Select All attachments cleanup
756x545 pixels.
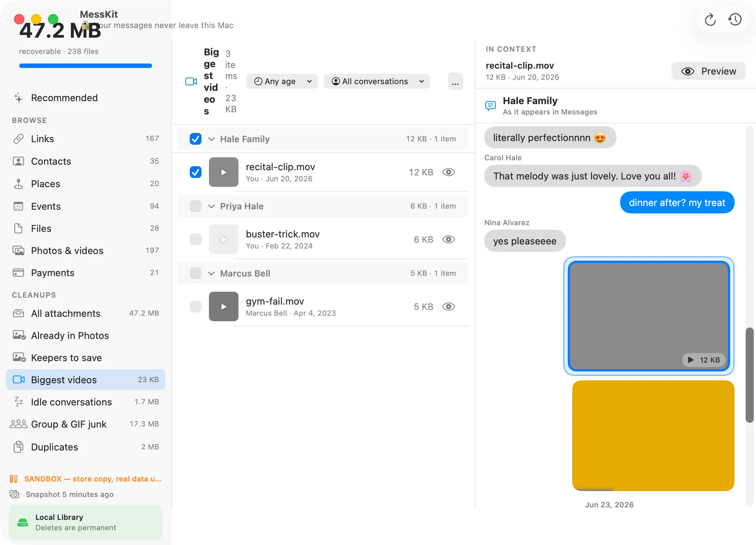pos(86,313)
